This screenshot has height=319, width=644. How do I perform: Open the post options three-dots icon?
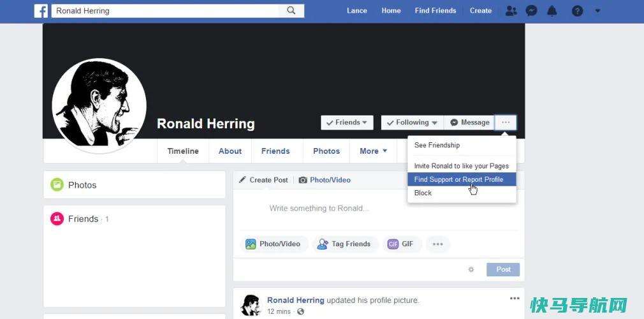[515, 299]
